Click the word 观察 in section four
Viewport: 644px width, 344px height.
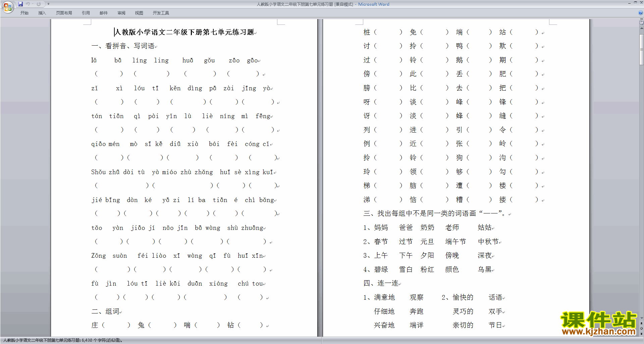[x=417, y=297]
